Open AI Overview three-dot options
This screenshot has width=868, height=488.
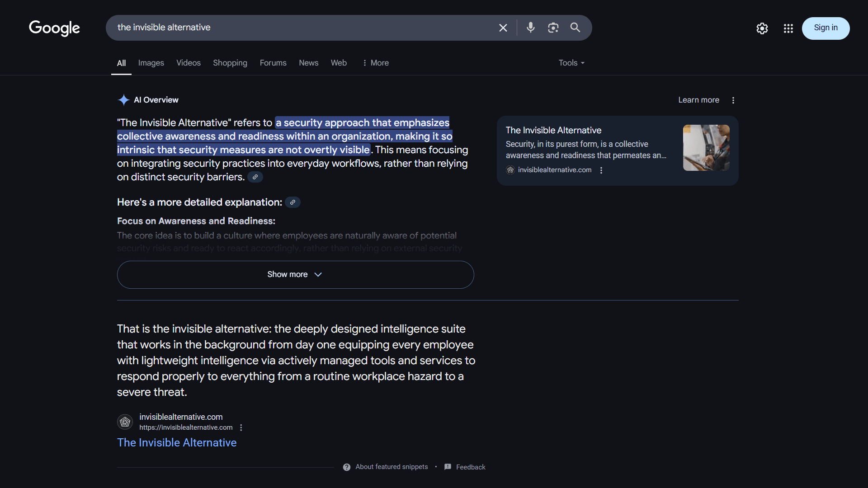733,100
